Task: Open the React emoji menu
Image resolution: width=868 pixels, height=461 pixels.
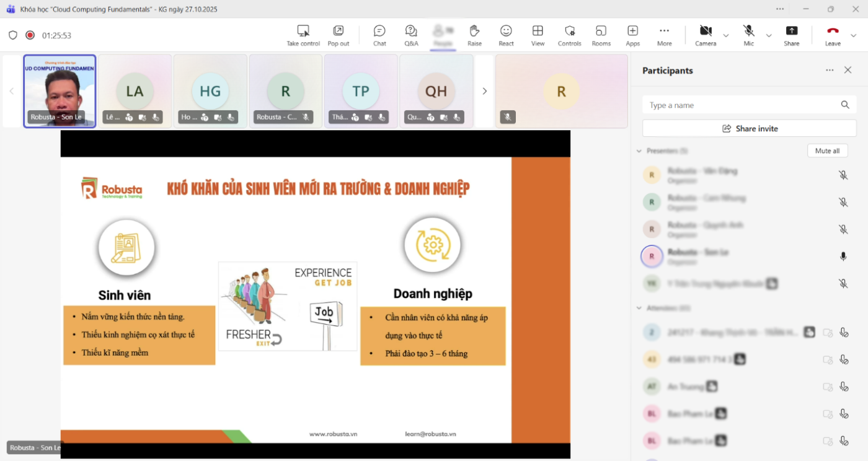Action: [506, 35]
